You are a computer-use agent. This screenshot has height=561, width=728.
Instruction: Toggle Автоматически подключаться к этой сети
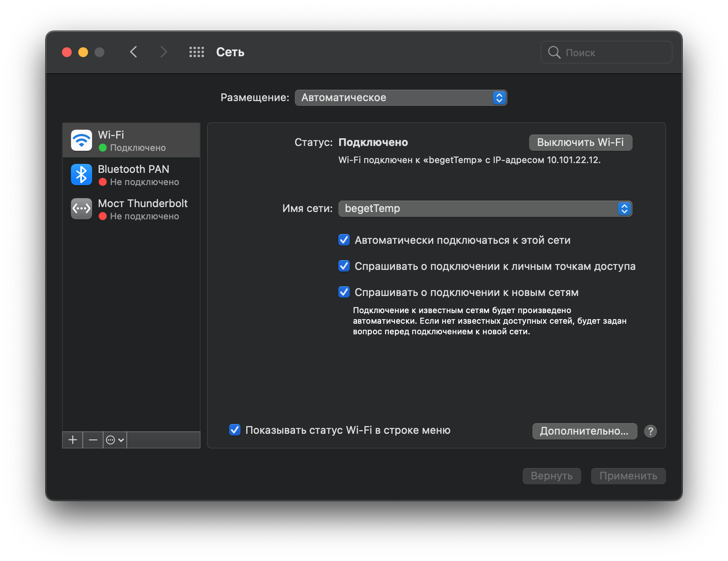point(344,240)
